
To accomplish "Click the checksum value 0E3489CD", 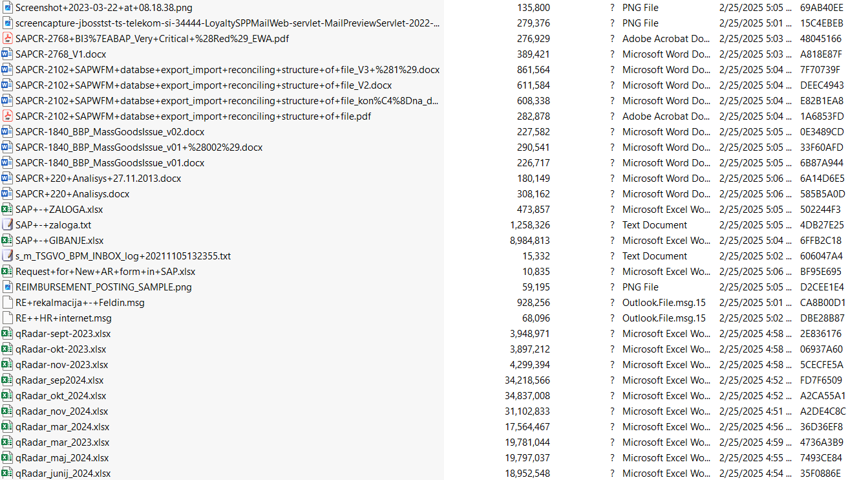I will pos(822,132).
